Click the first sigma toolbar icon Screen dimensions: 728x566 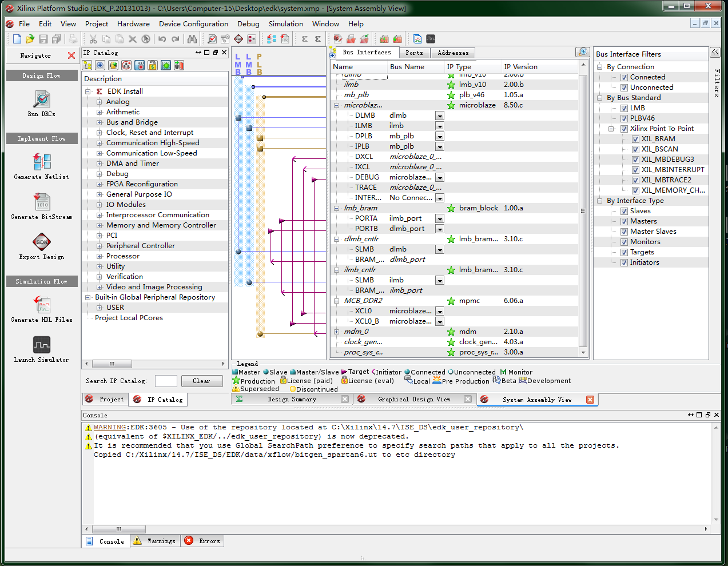tap(305, 39)
